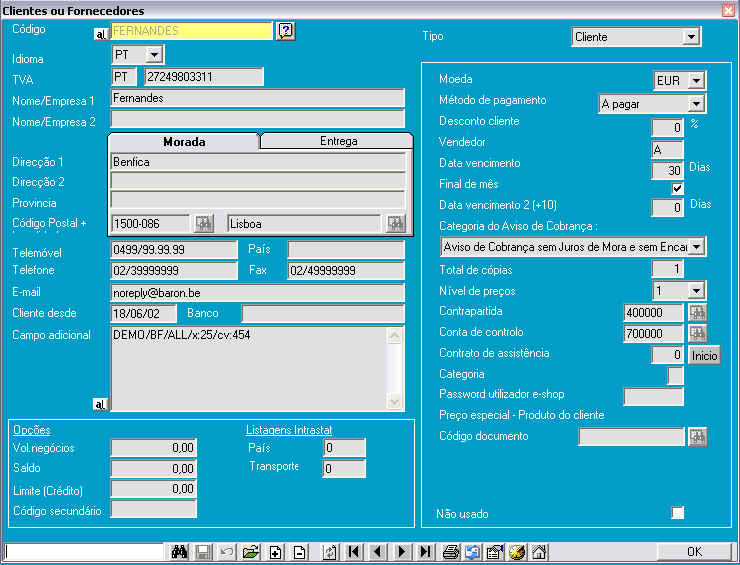Open lookup beside the Contrapartida field
The width and height of the screenshot is (740, 565).
(x=697, y=312)
